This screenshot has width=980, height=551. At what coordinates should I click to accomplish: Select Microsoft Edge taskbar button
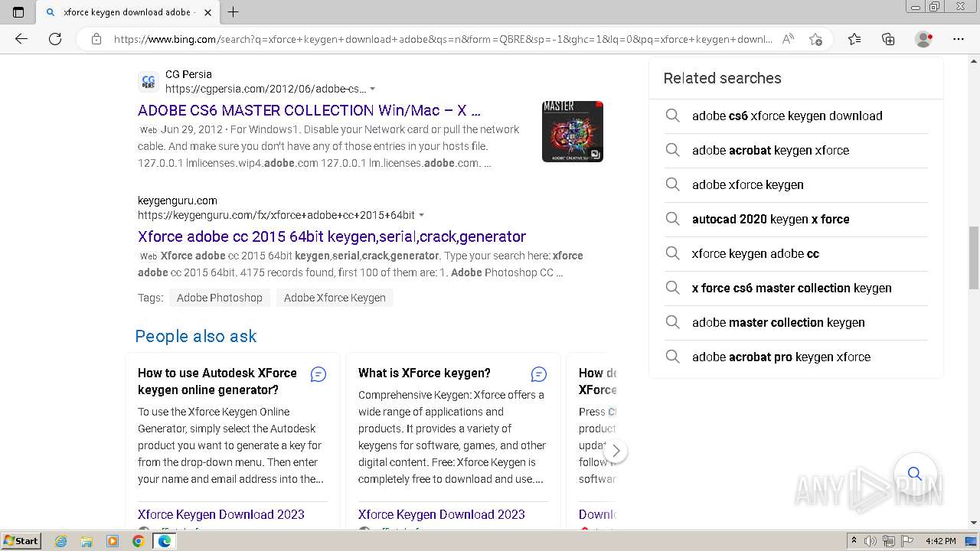point(165,541)
